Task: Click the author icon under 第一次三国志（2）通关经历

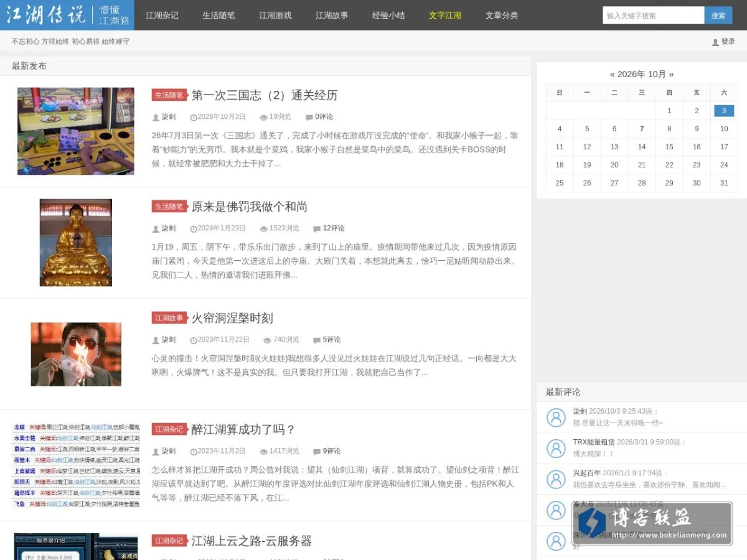Action: tap(156, 117)
